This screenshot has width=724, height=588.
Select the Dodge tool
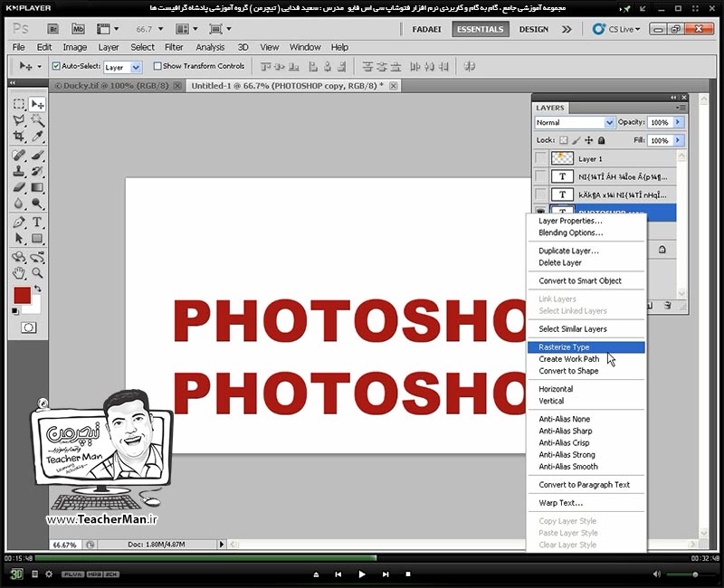[37, 204]
